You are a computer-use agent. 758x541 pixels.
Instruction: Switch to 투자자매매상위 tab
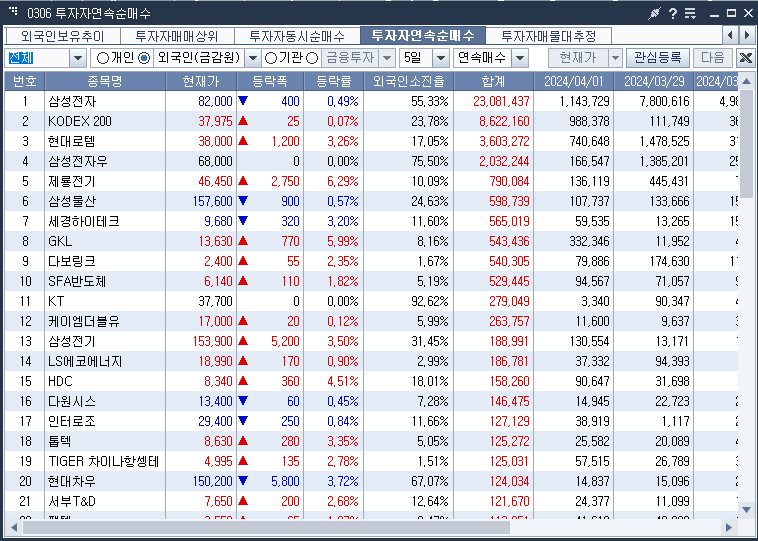pos(177,36)
